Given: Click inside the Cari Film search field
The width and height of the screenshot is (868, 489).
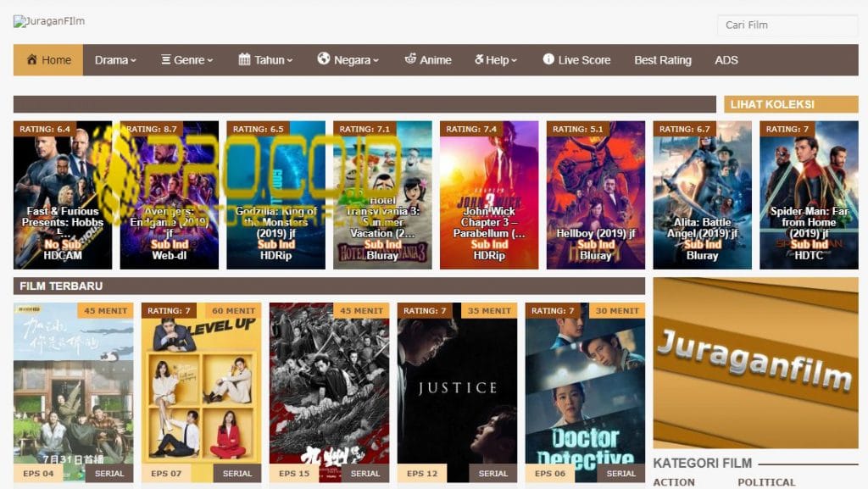Looking at the screenshot, I should [x=787, y=25].
